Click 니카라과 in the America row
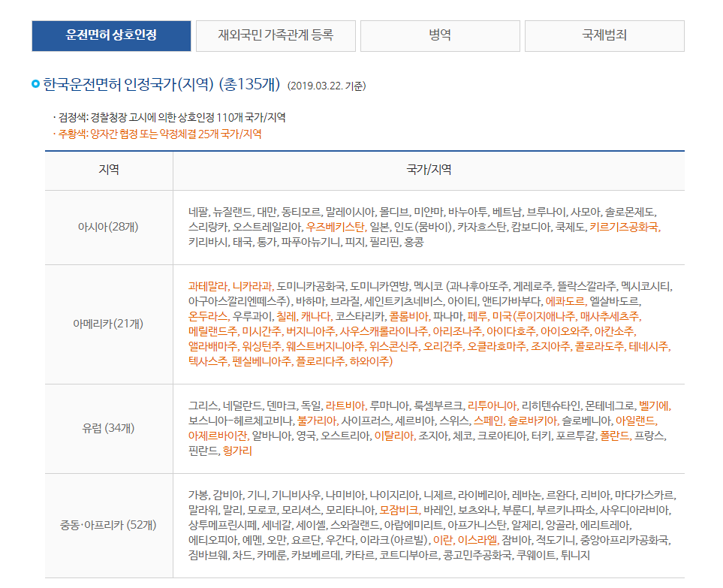The image size is (723, 588). point(252,286)
